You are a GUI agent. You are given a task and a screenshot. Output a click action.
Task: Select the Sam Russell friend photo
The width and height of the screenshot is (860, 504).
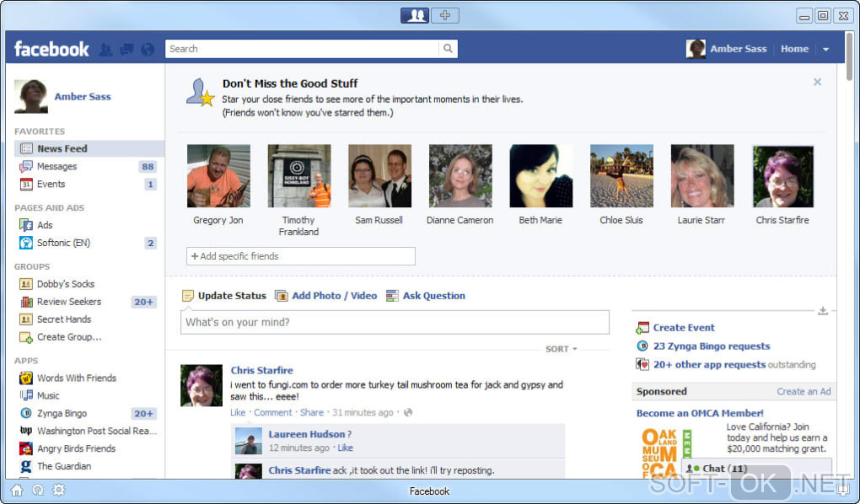[379, 176]
